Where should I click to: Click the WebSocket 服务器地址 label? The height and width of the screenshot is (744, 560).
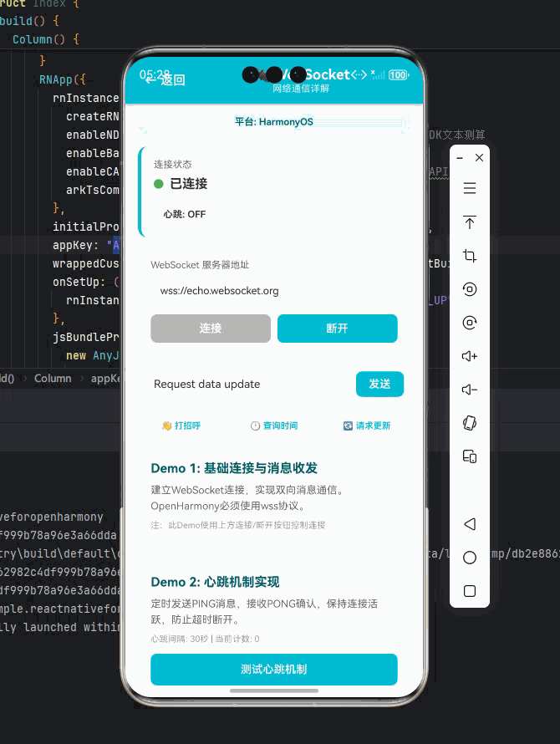200,265
